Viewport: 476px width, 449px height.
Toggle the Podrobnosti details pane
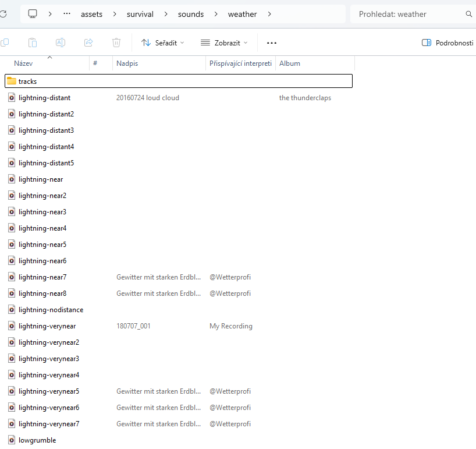(447, 43)
